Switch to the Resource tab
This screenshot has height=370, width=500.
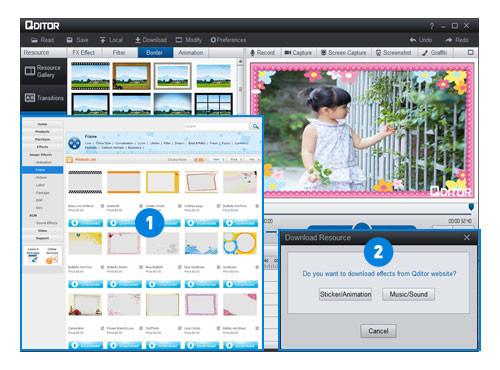(x=43, y=53)
